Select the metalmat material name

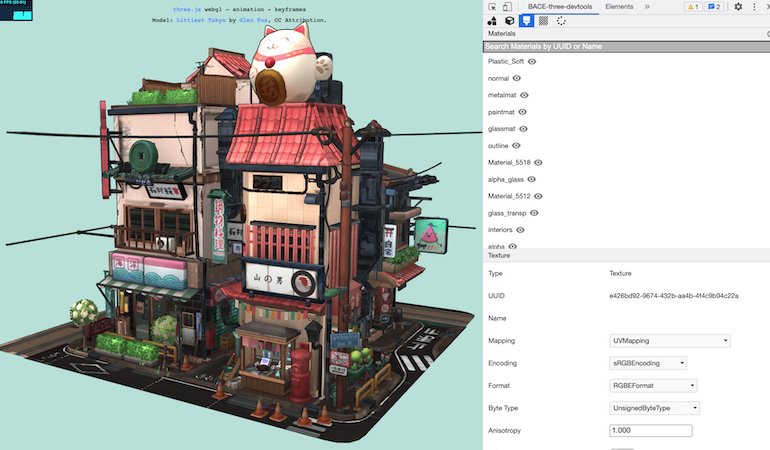point(502,95)
